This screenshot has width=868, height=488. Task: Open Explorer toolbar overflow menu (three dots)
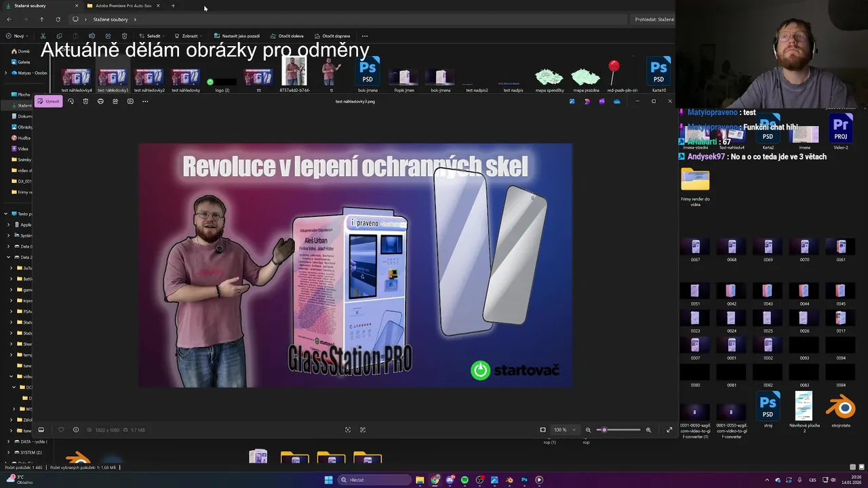point(364,36)
